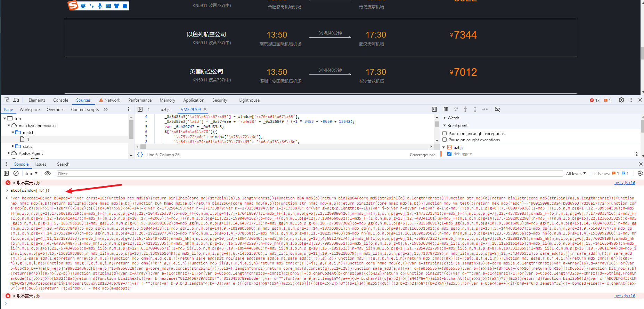Open the Search drawer tab
Screen dimensions: 644x309
tap(63, 164)
